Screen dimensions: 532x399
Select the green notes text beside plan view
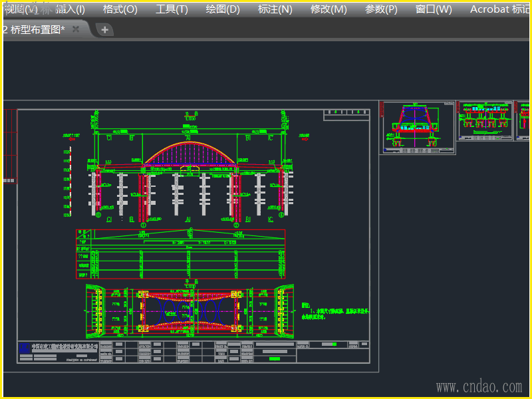pos(335,311)
